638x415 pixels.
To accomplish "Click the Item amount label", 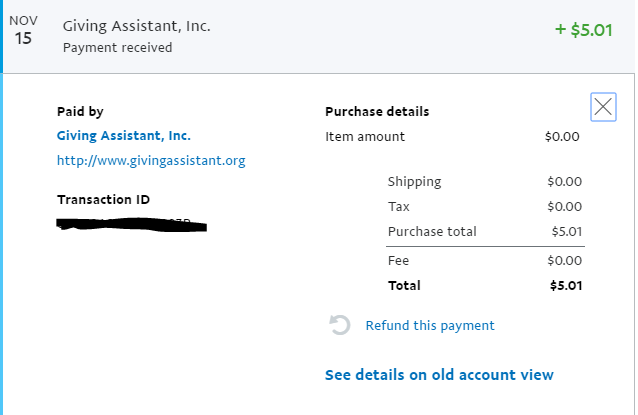I will [365, 136].
